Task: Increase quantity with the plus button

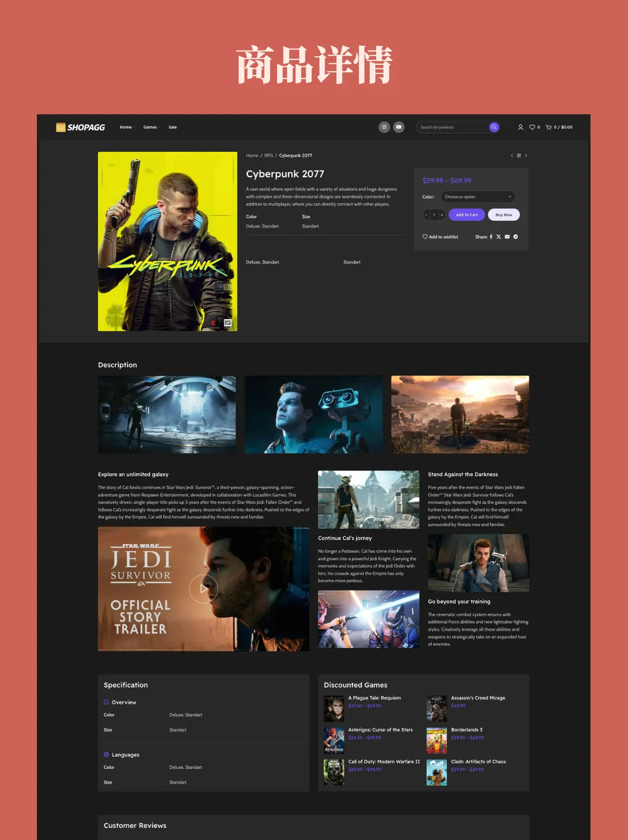Action: [442, 215]
